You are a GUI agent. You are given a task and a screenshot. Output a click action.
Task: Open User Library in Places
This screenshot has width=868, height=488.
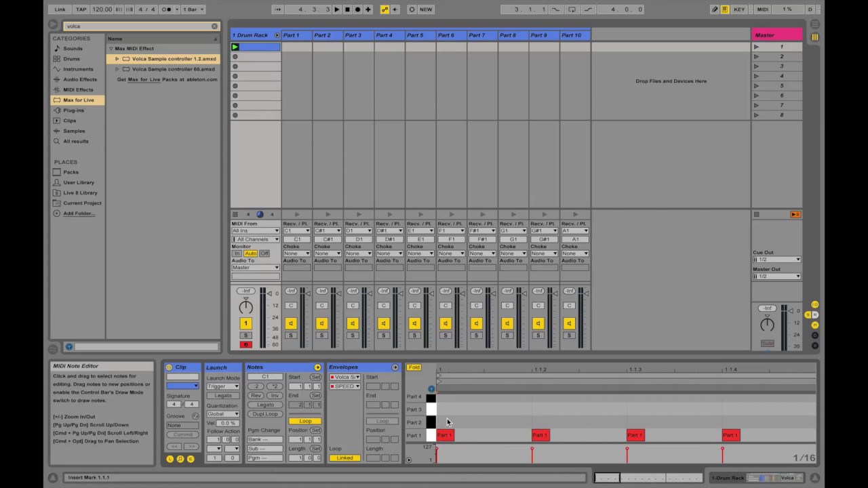coord(79,182)
